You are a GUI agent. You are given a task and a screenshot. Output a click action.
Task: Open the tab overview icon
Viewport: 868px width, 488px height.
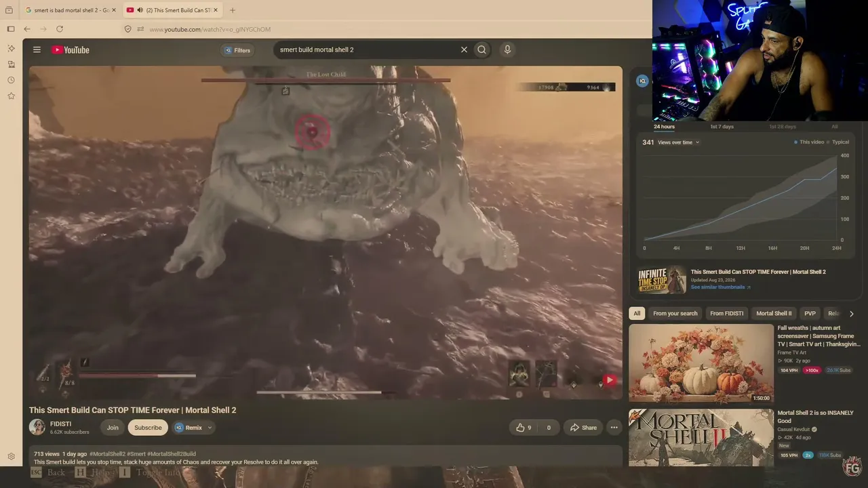coord(9,10)
